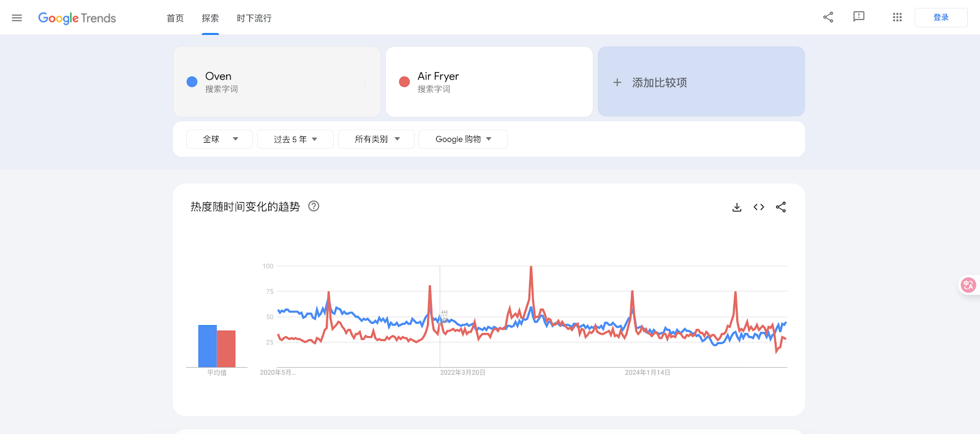This screenshot has width=980, height=434.
Task: Open the 过去 5 年 time range dropdown
Action: tap(295, 139)
